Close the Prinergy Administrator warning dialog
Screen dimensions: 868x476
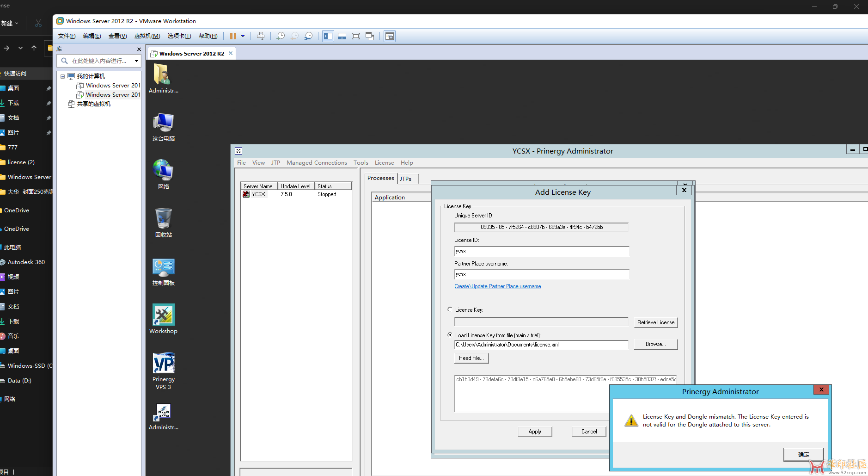tap(821, 390)
